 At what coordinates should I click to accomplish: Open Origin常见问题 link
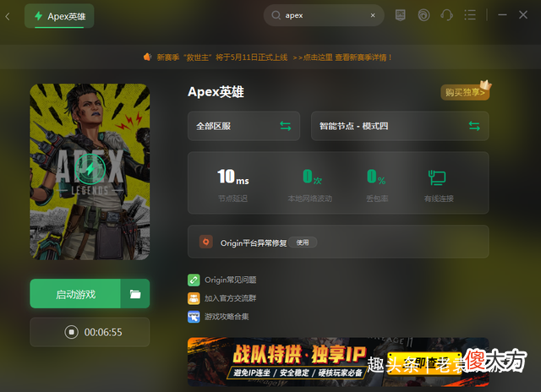click(231, 280)
